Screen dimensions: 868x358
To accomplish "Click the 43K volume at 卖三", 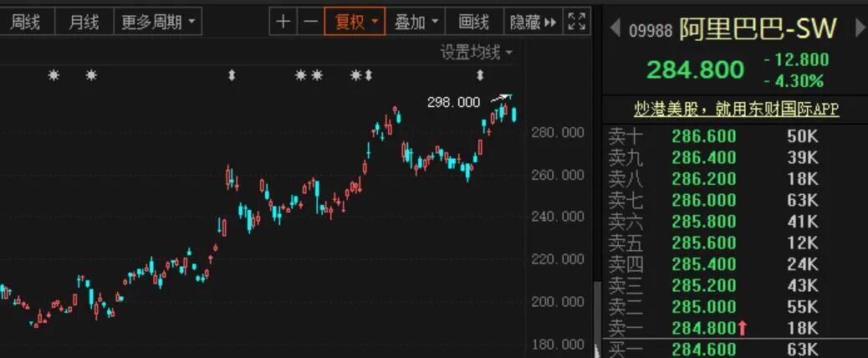I will (x=802, y=285).
